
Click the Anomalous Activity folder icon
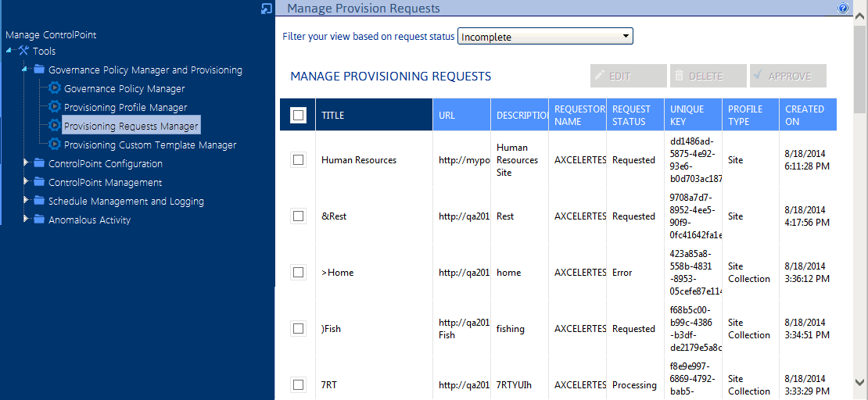(x=39, y=220)
